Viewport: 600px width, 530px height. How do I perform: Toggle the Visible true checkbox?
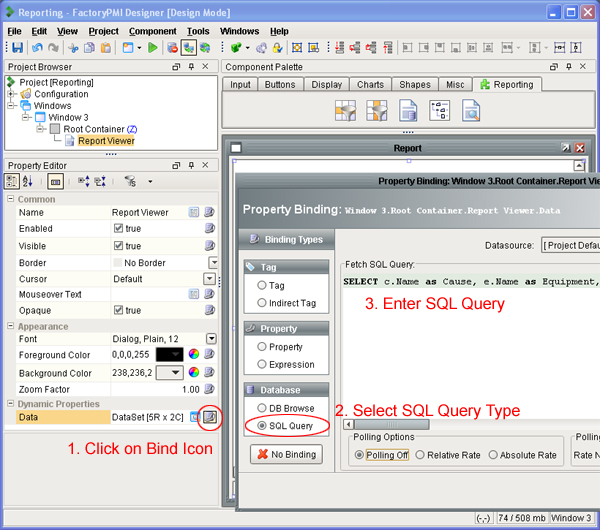click(x=118, y=246)
